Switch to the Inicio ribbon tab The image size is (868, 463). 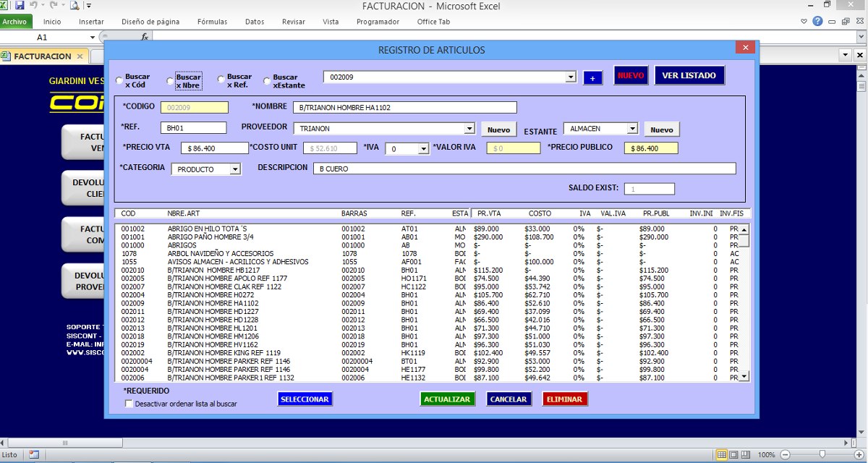pyautogui.click(x=52, y=22)
